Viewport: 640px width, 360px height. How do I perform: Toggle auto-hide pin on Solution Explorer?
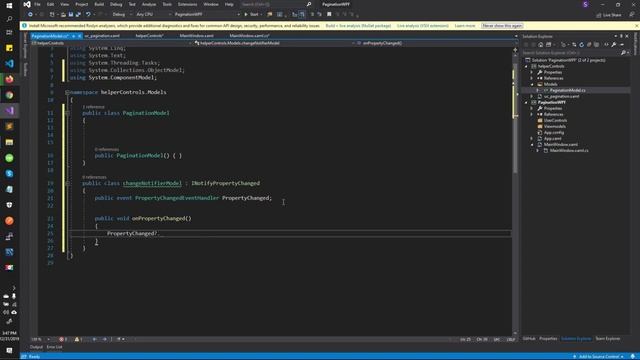click(x=621, y=36)
